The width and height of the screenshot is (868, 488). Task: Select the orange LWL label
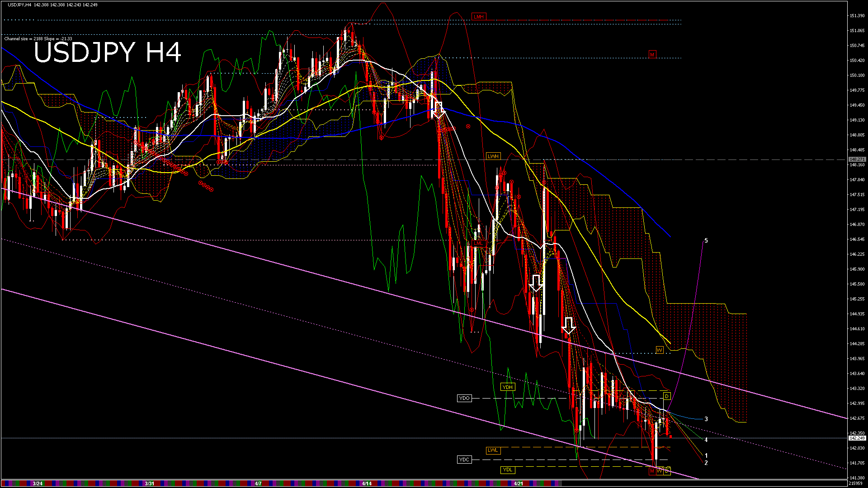coord(493,450)
